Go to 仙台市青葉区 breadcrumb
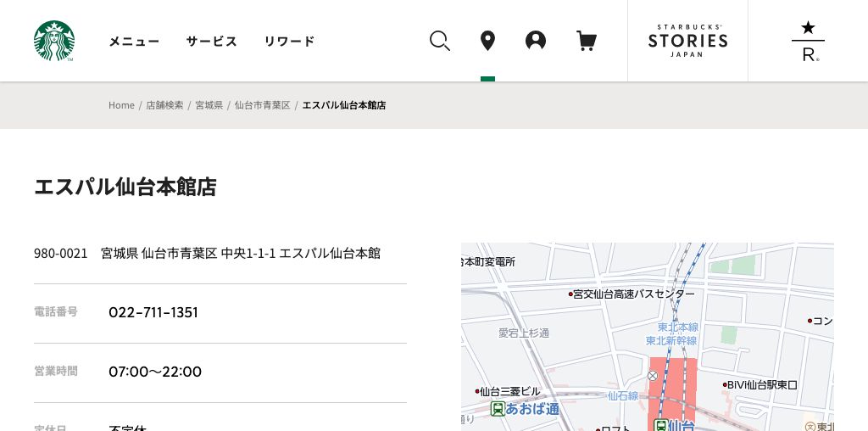 point(263,105)
